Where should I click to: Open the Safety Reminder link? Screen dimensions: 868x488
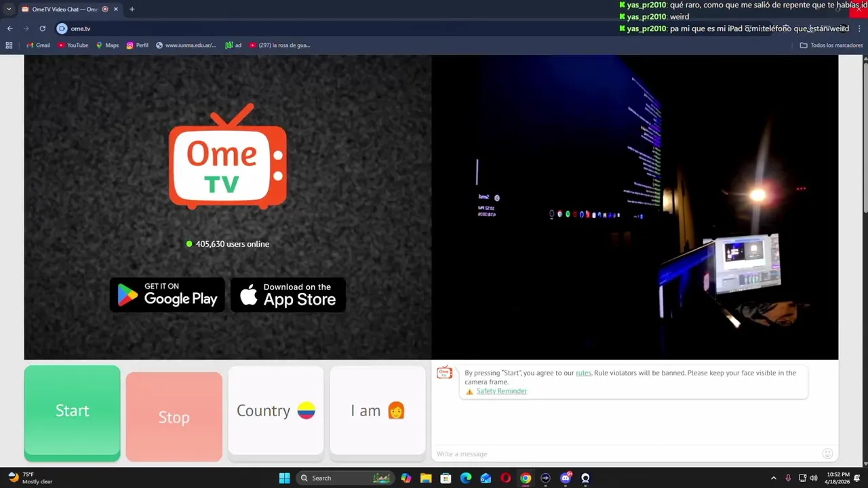pyautogui.click(x=501, y=391)
